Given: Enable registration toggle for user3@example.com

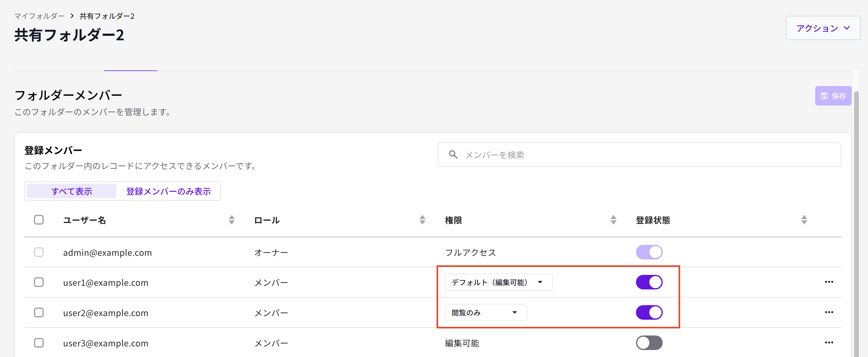Looking at the screenshot, I should 649,343.
